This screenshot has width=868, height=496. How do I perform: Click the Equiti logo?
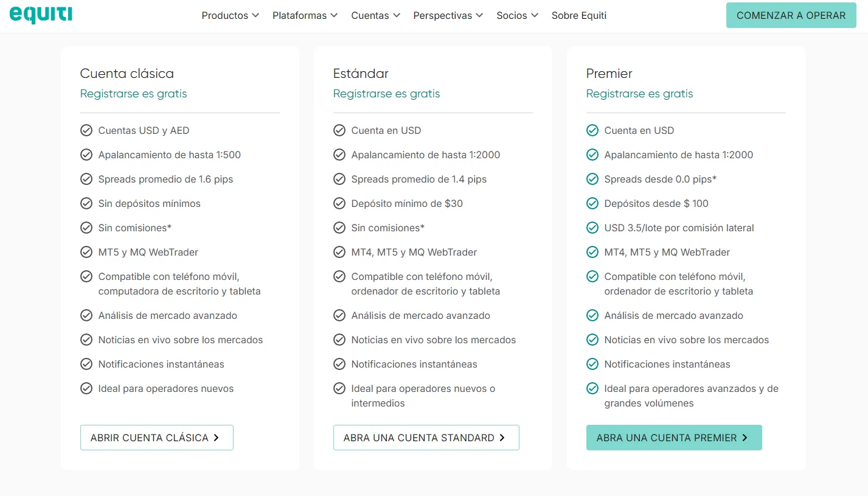(x=41, y=15)
